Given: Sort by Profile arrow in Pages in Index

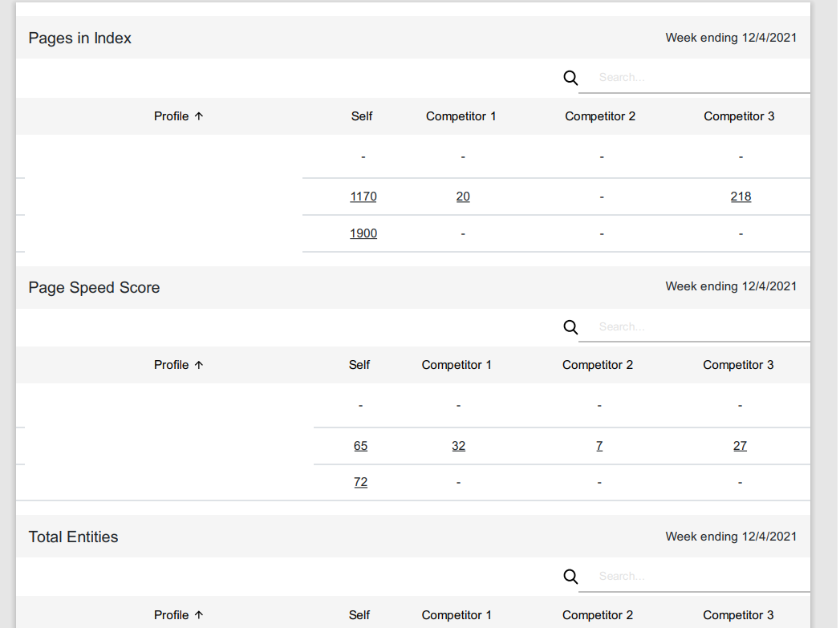Looking at the screenshot, I should [199, 116].
